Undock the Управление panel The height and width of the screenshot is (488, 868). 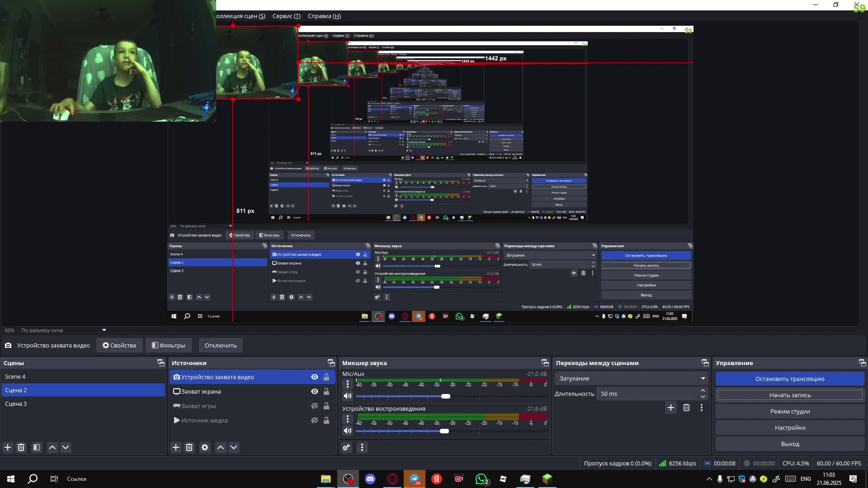point(862,363)
